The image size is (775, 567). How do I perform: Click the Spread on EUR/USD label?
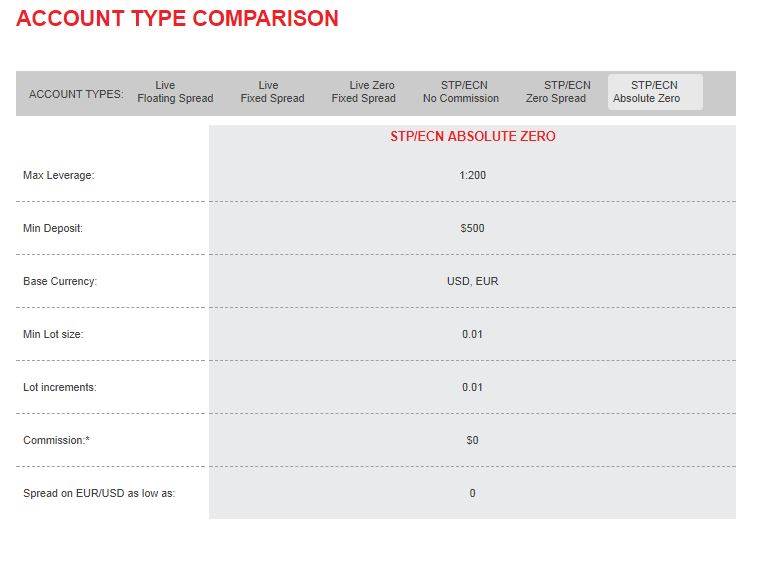[x=99, y=493]
